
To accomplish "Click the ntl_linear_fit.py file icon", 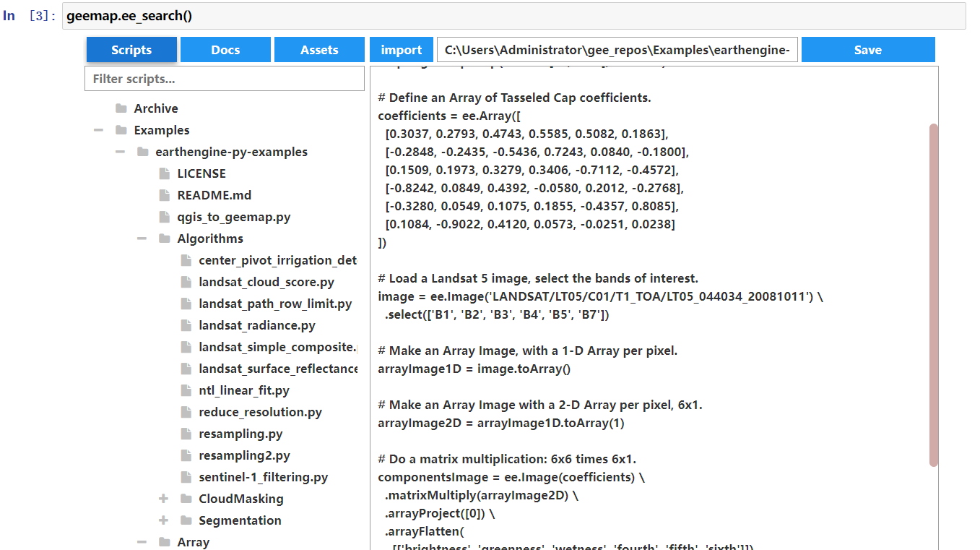I will [186, 390].
